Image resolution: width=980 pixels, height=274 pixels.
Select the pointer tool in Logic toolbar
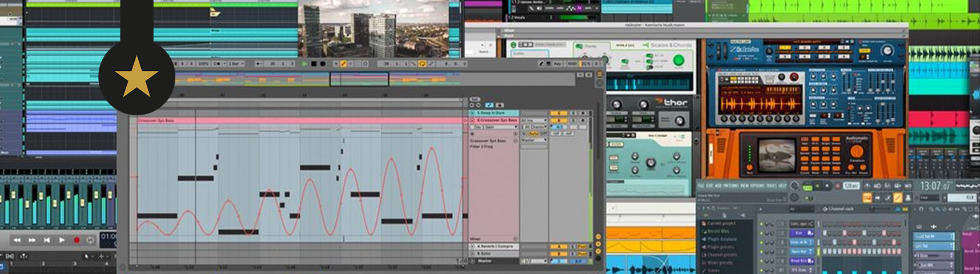[x=87, y=257]
